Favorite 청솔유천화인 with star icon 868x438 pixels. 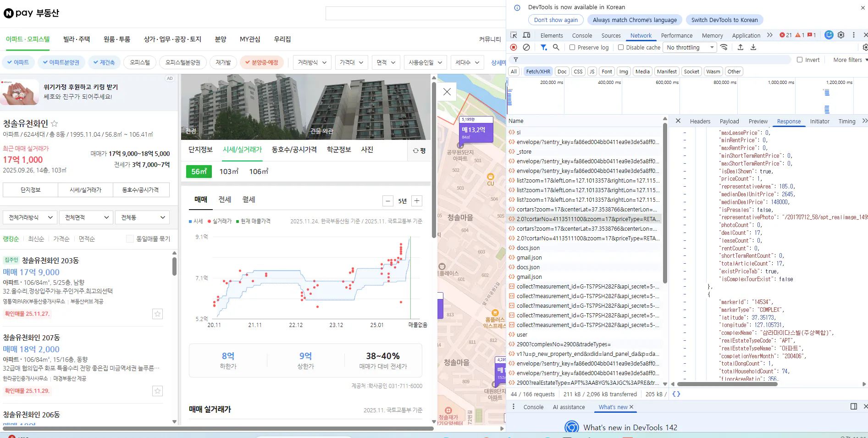click(54, 123)
